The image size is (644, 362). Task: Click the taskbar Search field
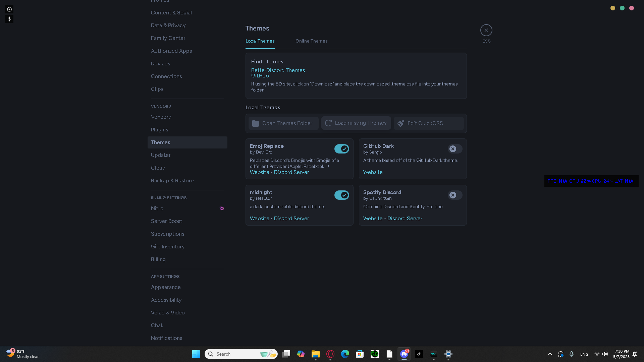click(235, 354)
